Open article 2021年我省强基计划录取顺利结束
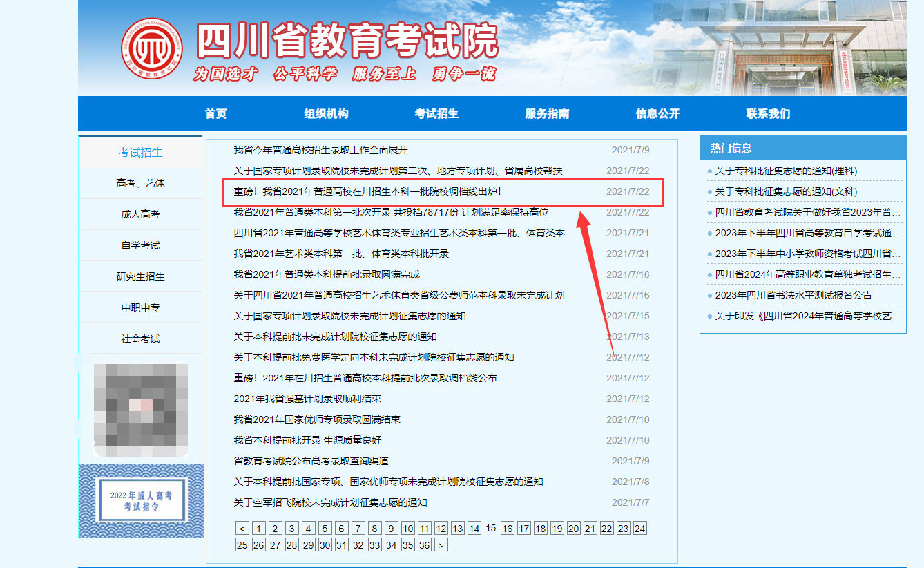This screenshot has width=924, height=568. click(x=307, y=399)
